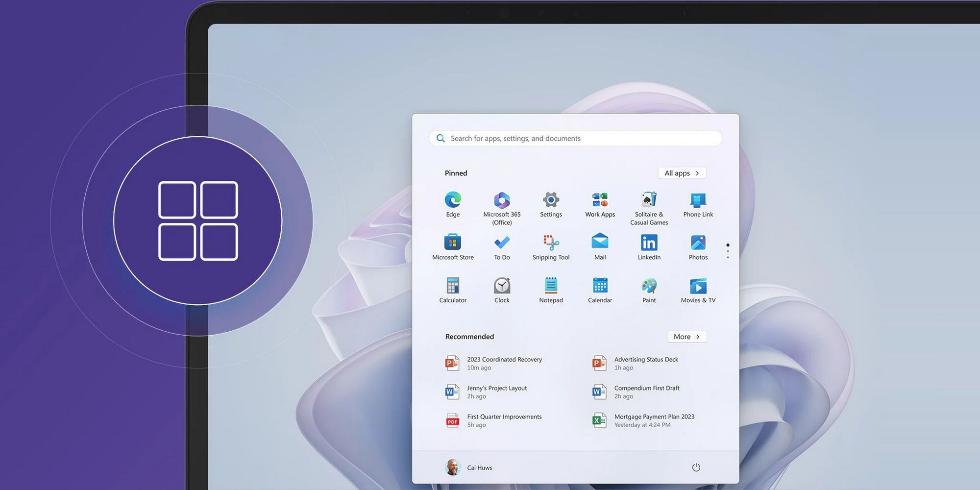The image size is (980, 490).
Task: Open First Quarter Improvements PDF
Action: coord(494,420)
